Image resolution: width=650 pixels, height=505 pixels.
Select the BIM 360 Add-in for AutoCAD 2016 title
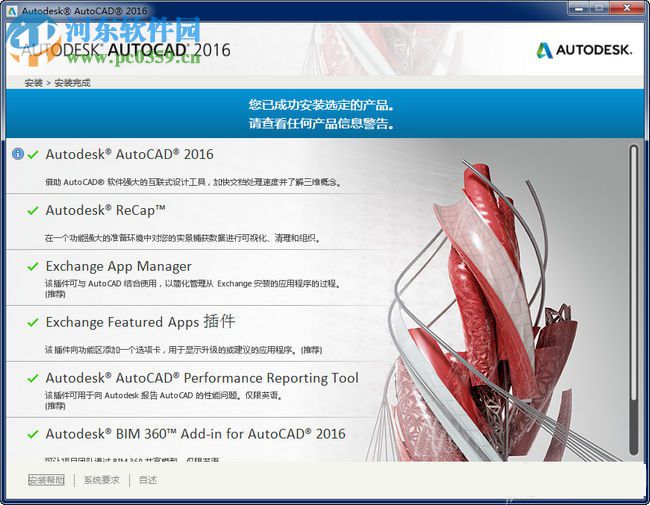pos(195,434)
